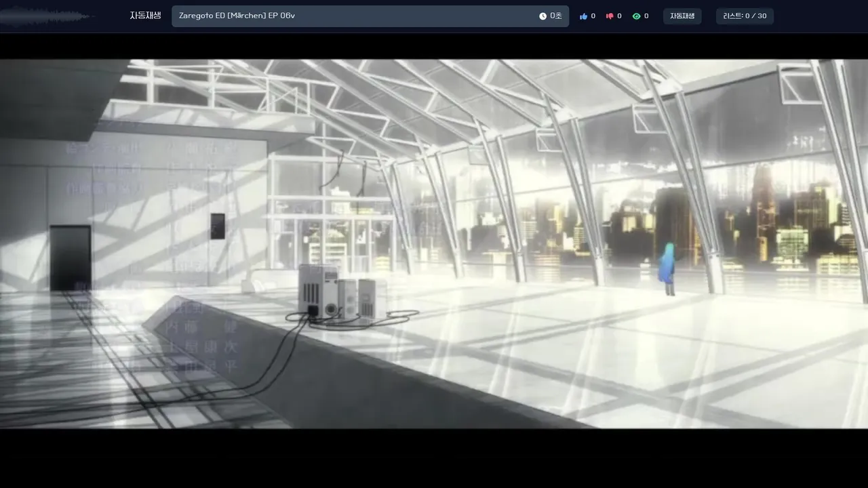Click the clock timer icon
This screenshot has width=868, height=488.
542,16
